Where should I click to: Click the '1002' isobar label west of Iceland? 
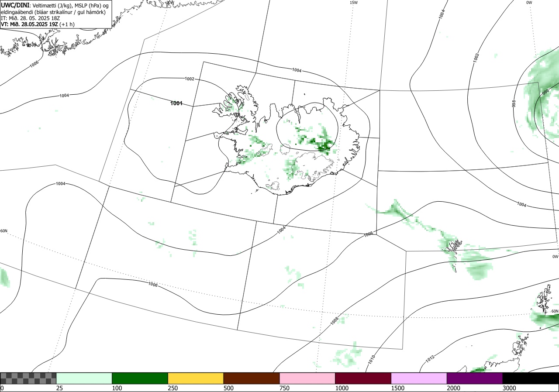tap(190, 79)
